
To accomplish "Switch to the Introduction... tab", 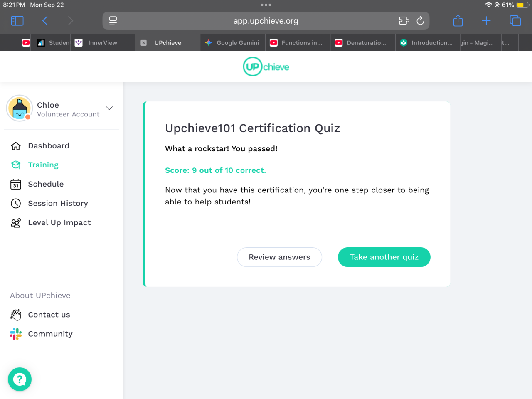I will tap(428, 43).
